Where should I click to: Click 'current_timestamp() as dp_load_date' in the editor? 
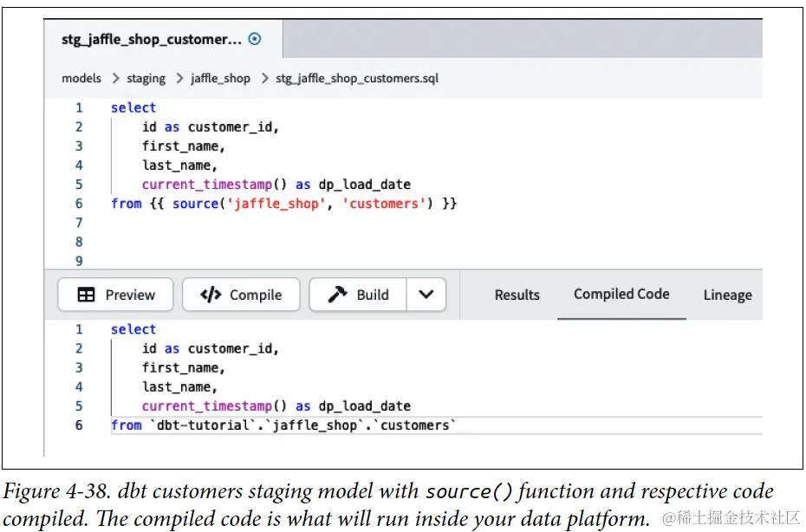pos(276,185)
